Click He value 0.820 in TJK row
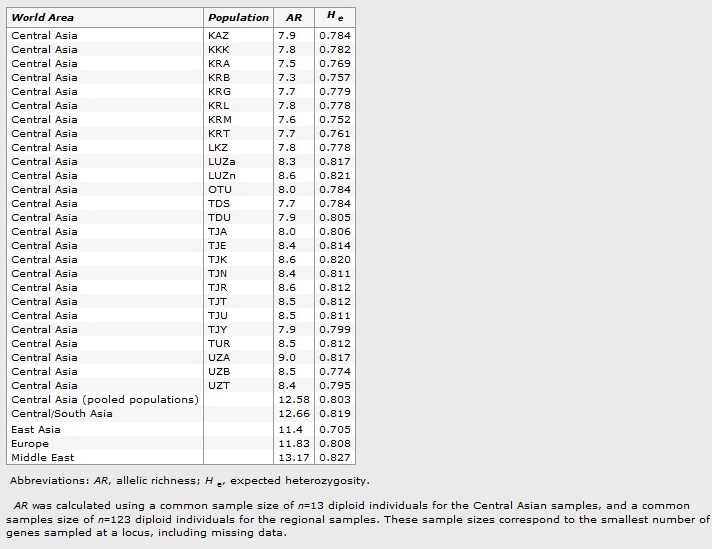This screenshot has height=549, width=712. [335, 260]
